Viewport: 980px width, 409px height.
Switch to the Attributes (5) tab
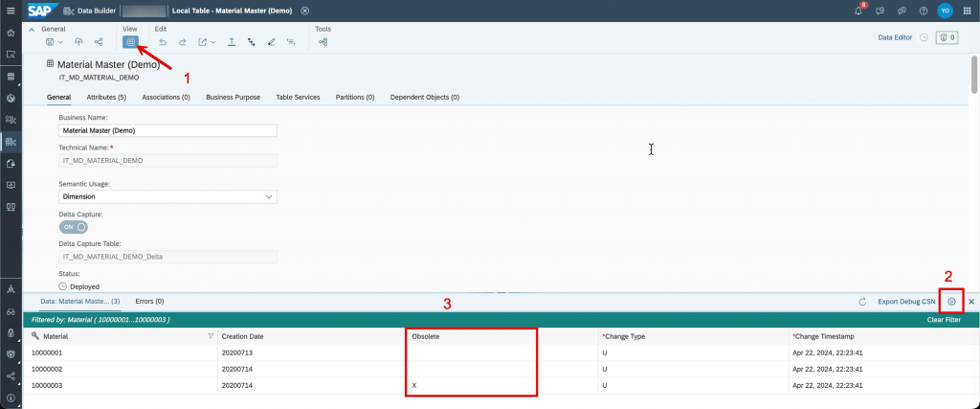click(106, 97)
